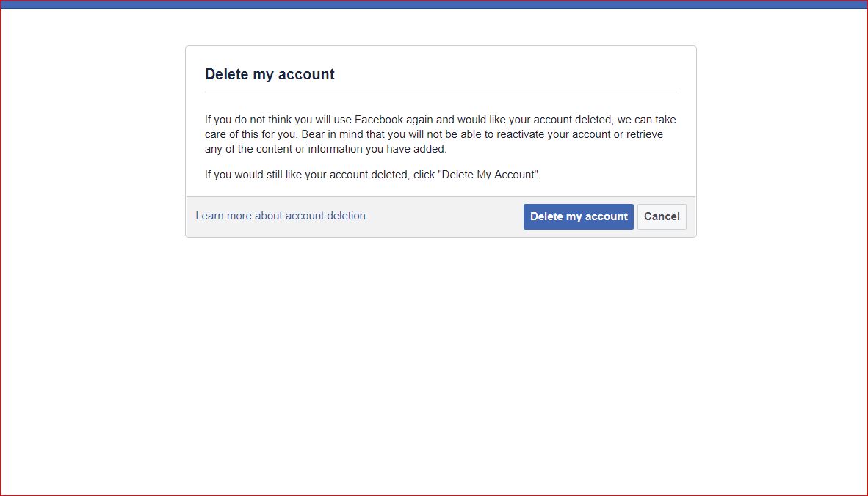Image resolution: width=868 pixels, height=496 pixels.
Task: Click the quoted "Delete My Account" instruction text
Action: [488, 175]
